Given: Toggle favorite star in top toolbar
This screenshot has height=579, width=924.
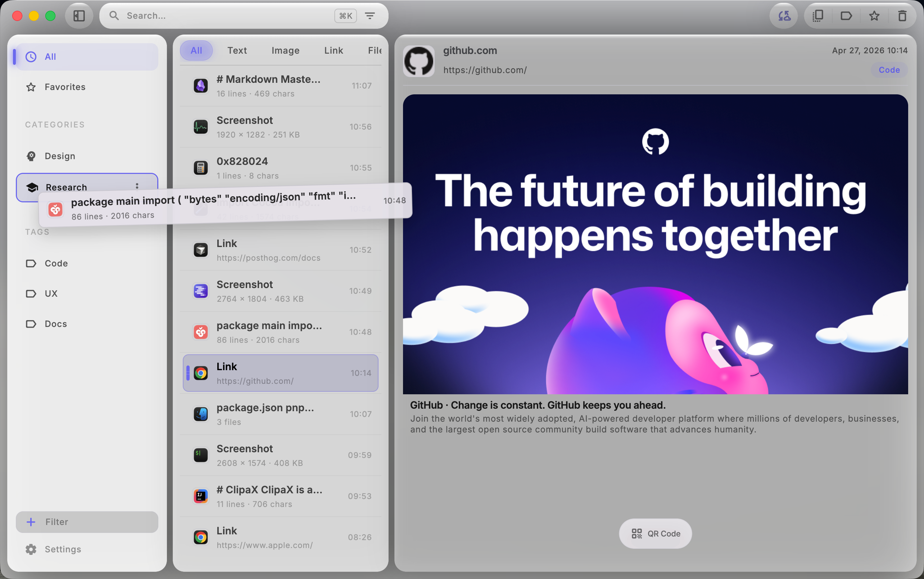Looking at the screenshot, I should [874, 16].
